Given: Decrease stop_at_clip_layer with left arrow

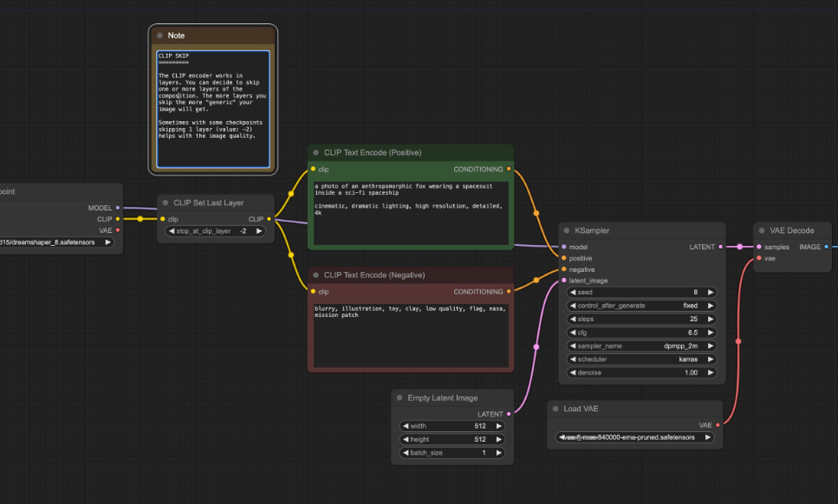Looking at the screenshot, I should click(171, 231).
